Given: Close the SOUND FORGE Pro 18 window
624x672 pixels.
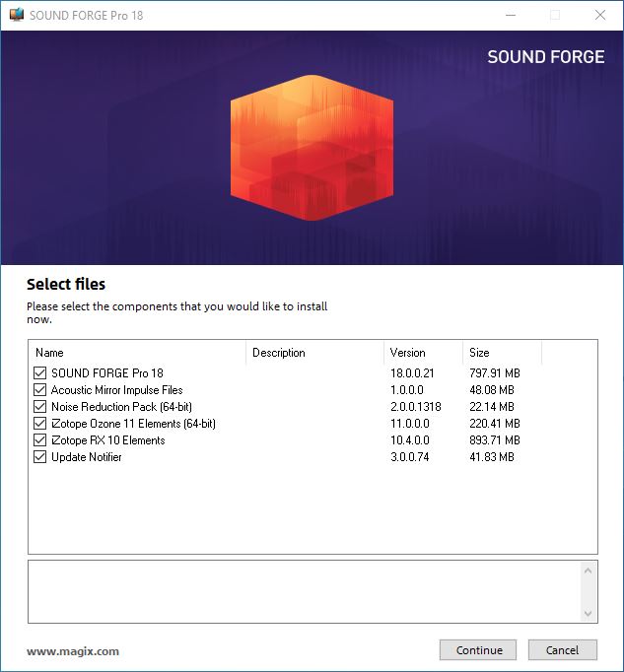Looking at the screenshot, I should coord(600,15).
